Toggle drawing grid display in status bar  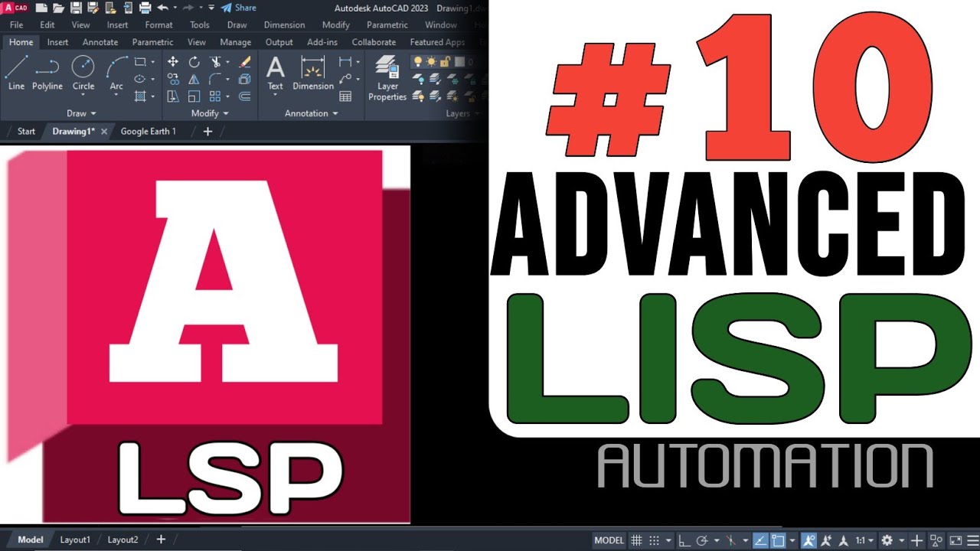[x=636, y=540]
